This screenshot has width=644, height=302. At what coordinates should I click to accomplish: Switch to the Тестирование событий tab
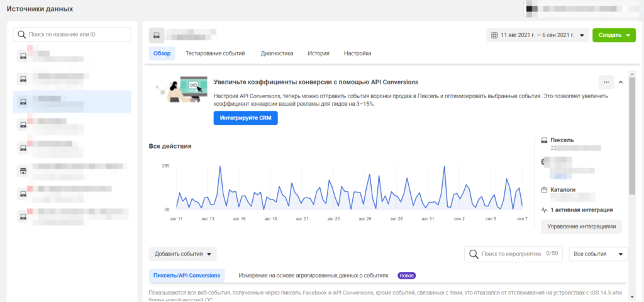point(215,53)
